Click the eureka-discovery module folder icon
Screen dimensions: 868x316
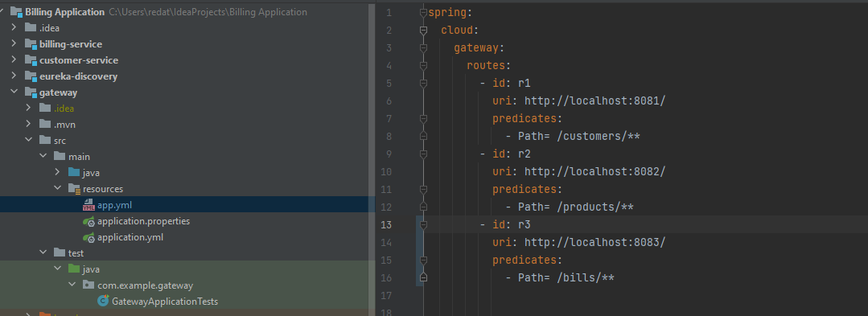[x=31, y=77]
